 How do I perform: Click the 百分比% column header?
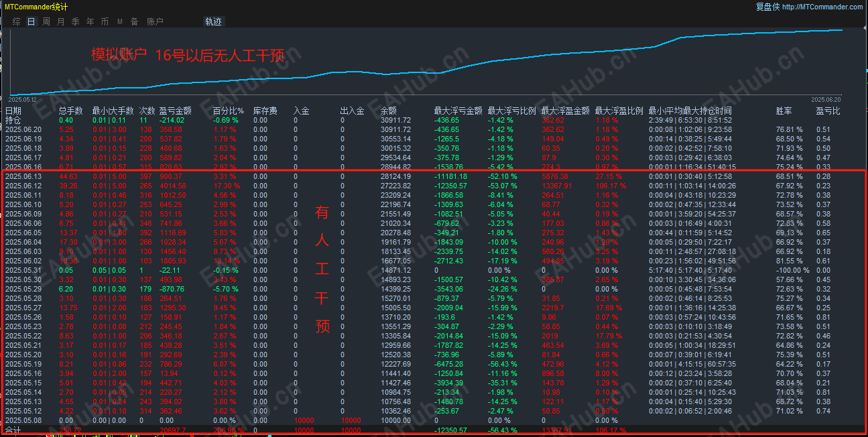pyautogui.click(x=229, y=111)
